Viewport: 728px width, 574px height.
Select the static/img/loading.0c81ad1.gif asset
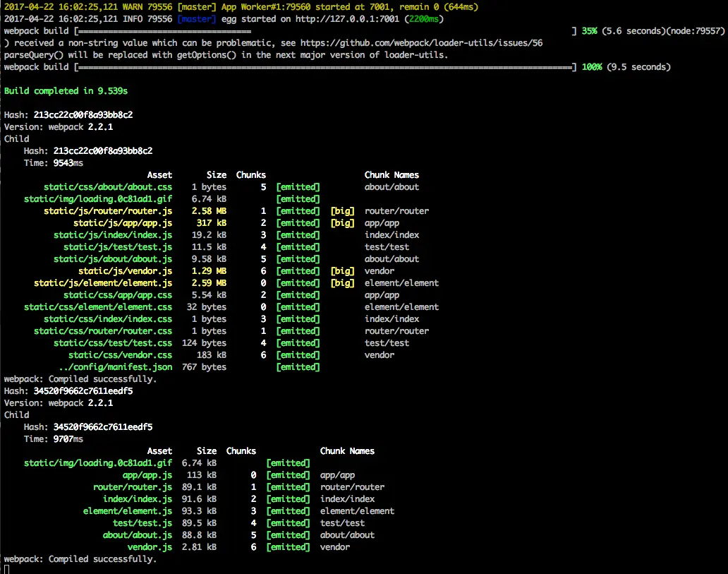pos(98,198)
